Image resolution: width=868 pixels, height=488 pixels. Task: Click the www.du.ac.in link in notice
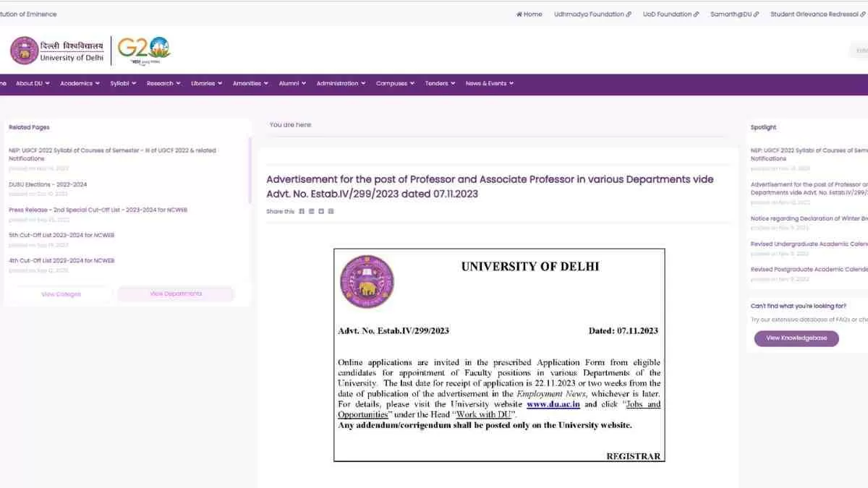[553, 404]
